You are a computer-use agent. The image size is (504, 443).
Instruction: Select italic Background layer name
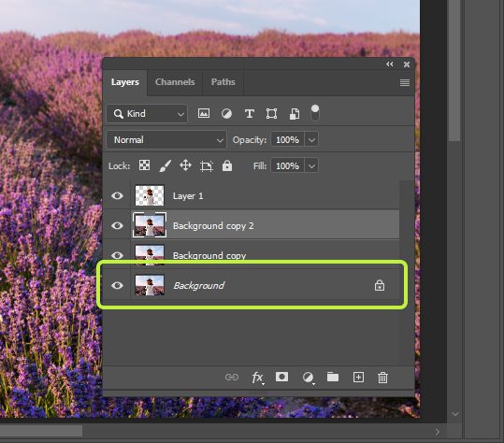click(x=199, y=285)
